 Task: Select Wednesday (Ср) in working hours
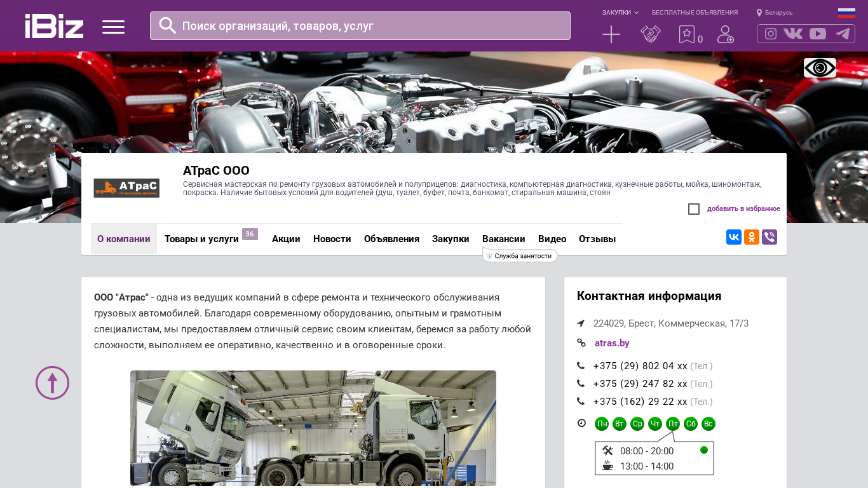click(x=637, y=424)
